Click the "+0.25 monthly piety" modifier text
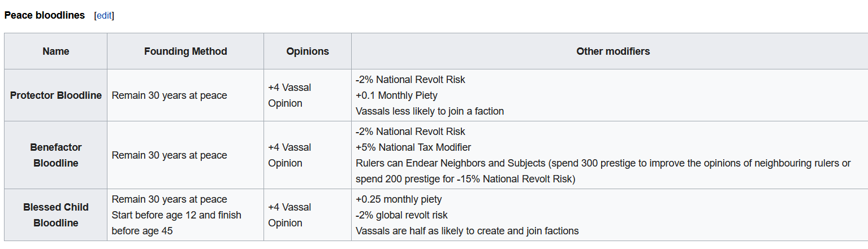 [x=399, y=199]
